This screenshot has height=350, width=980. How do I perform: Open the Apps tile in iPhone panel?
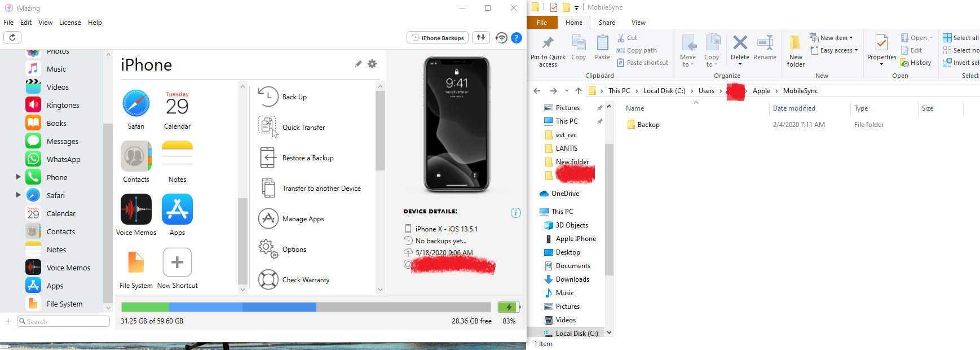click(177, 215)
